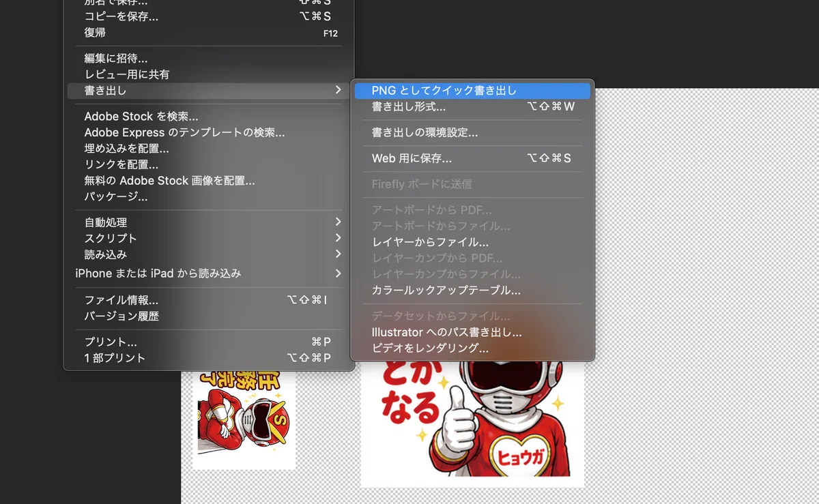This screenshot has height=504, width=819.
Task: Expand スクリプト submenu
Action: (x=209, y=239)
